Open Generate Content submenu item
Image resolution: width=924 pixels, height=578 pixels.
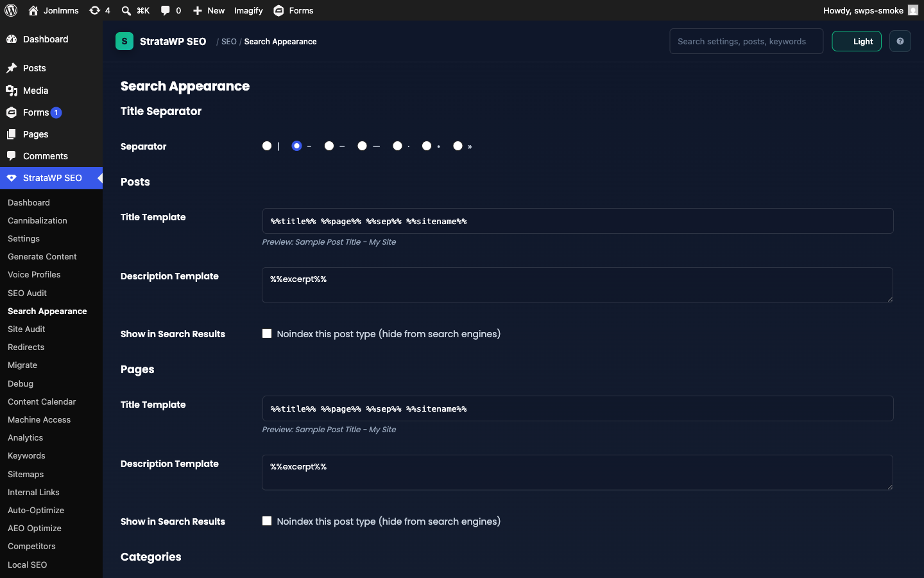coord(42,256)
